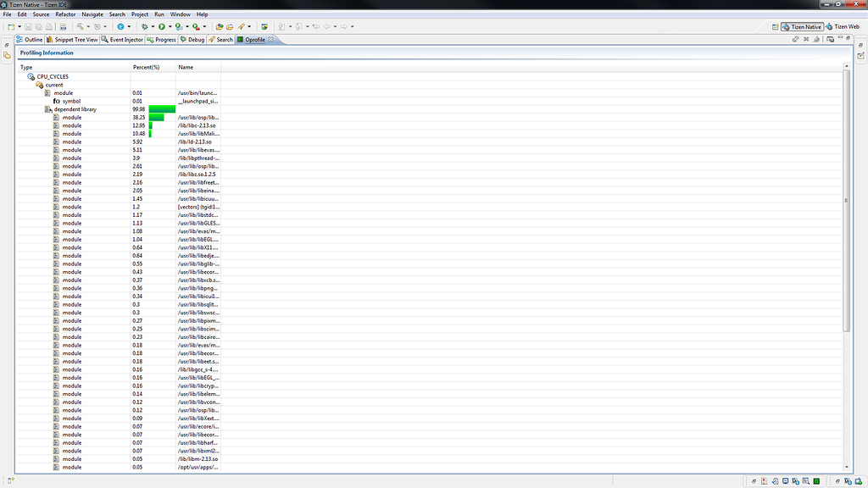The width and height of the screenshot is (868, 488).
Task: Click the Back navigation arrow icon
Action: point(326,26)
